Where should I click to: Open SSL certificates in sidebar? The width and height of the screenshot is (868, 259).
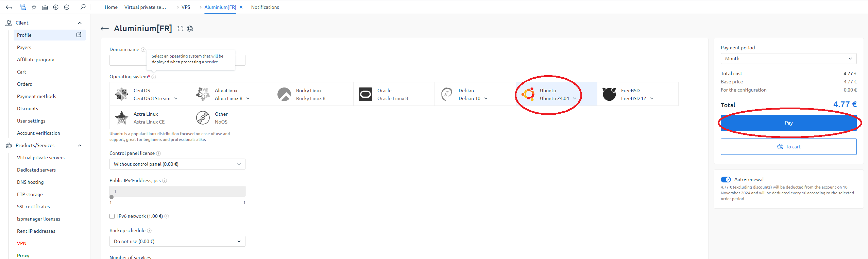(x=33, y=207)
